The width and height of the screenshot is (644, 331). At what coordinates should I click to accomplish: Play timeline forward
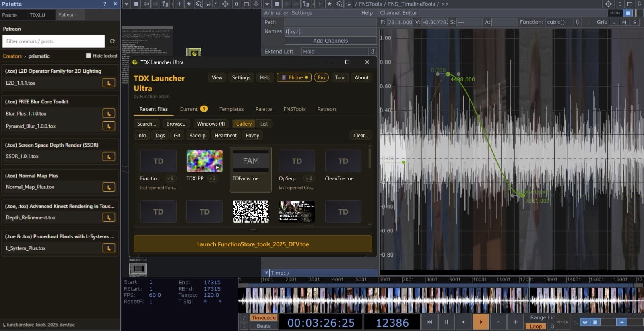point(481,322)
